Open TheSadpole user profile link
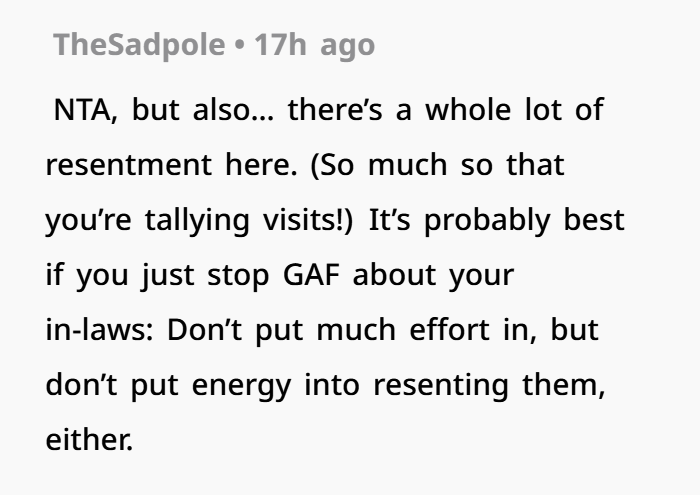The image size is (700, 495). pos(139,45)
